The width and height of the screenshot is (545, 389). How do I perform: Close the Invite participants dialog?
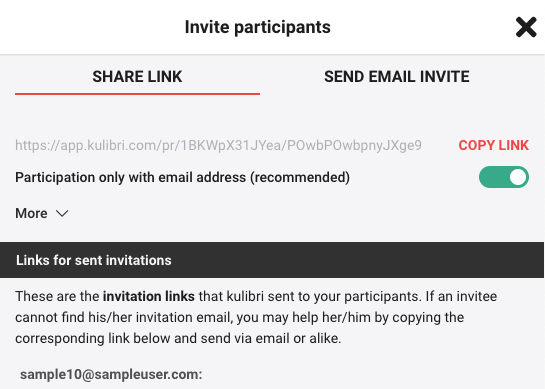pos(526,27)
